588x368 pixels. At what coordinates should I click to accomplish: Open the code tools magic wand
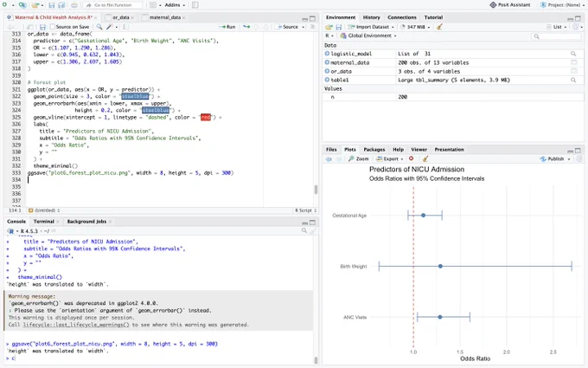110,27
